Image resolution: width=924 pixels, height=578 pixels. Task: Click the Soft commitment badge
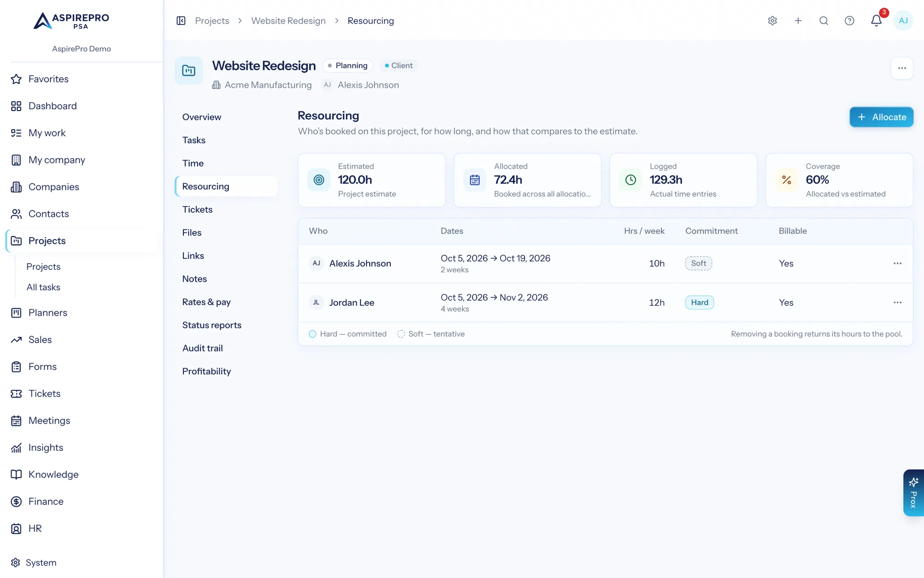pos(699,263)
